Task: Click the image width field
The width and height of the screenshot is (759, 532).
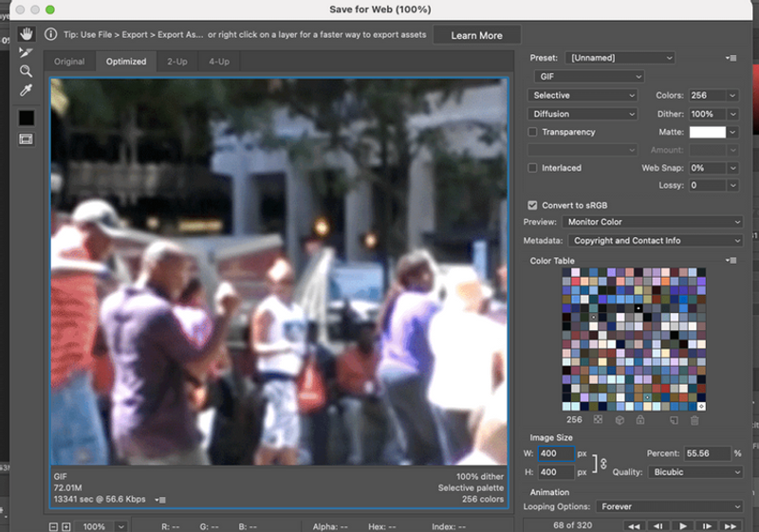Action: pos(556,453)
